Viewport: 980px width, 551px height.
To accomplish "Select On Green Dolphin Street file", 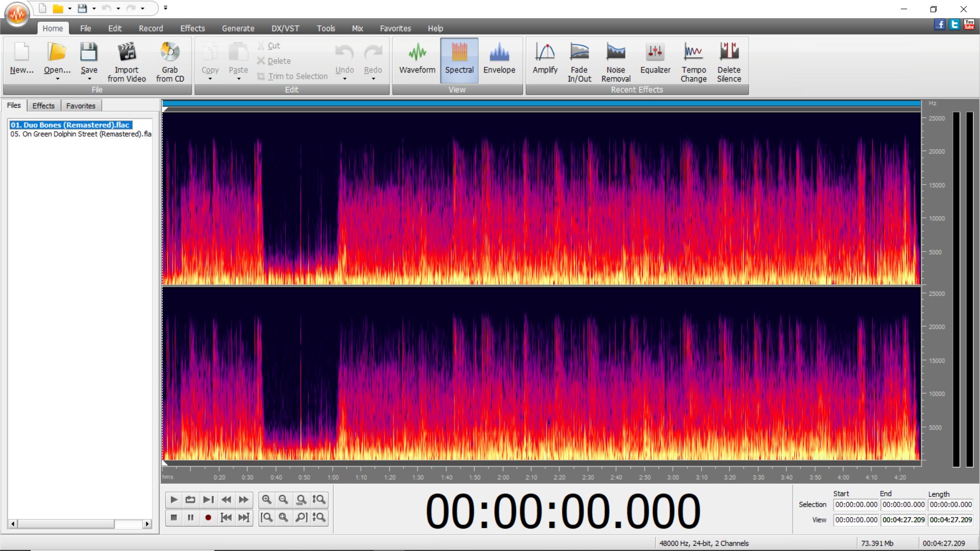I will [81, 134].
